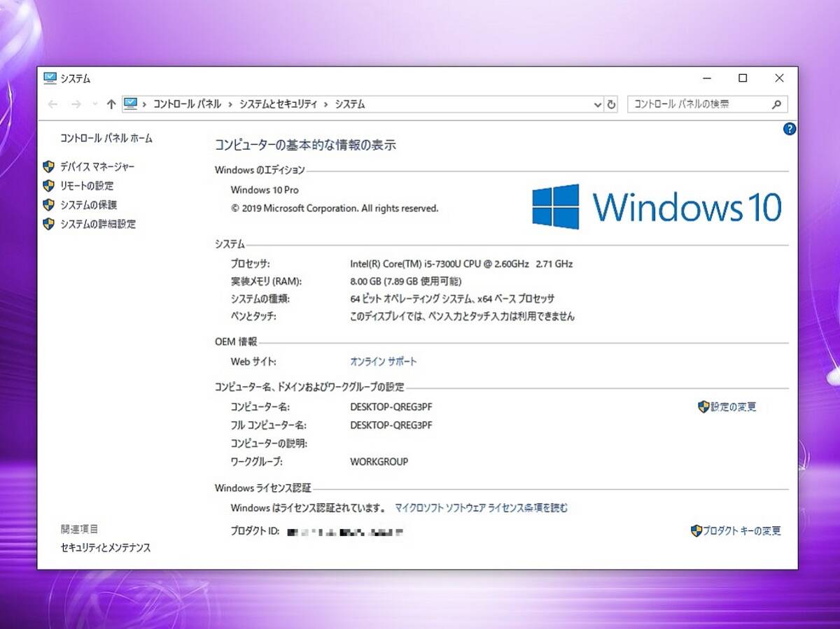Expand chevron after コントロール パネル breadcrumb

click(x=230, y=104)
